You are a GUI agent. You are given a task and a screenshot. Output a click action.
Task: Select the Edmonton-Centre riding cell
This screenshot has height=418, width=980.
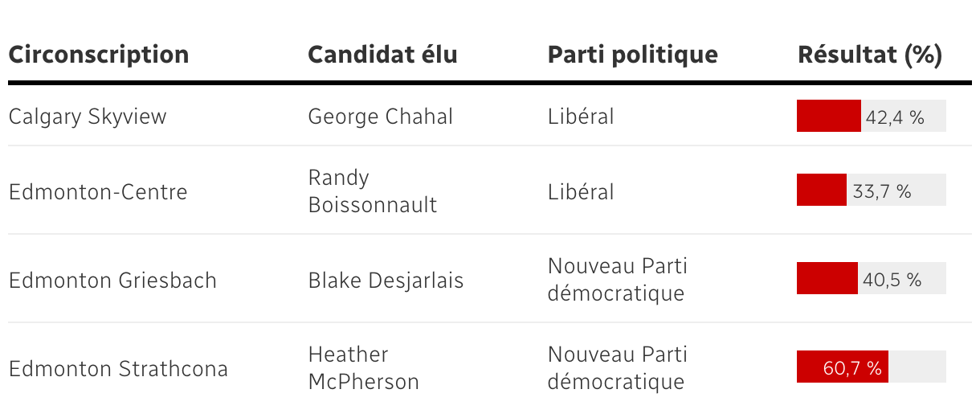coord(98,192)
